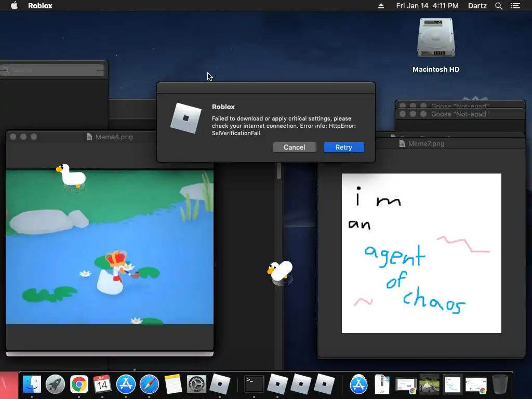This screenshot has height=399, width=532.
Task: Click the Search field in background window
Action: click(x=52, y=70)
